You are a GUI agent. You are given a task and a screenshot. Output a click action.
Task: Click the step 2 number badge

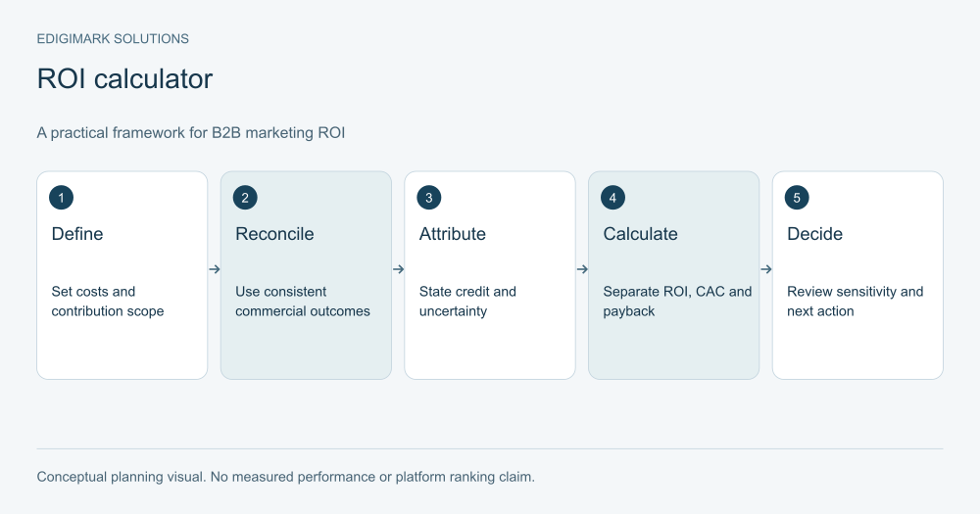point(245,198)
